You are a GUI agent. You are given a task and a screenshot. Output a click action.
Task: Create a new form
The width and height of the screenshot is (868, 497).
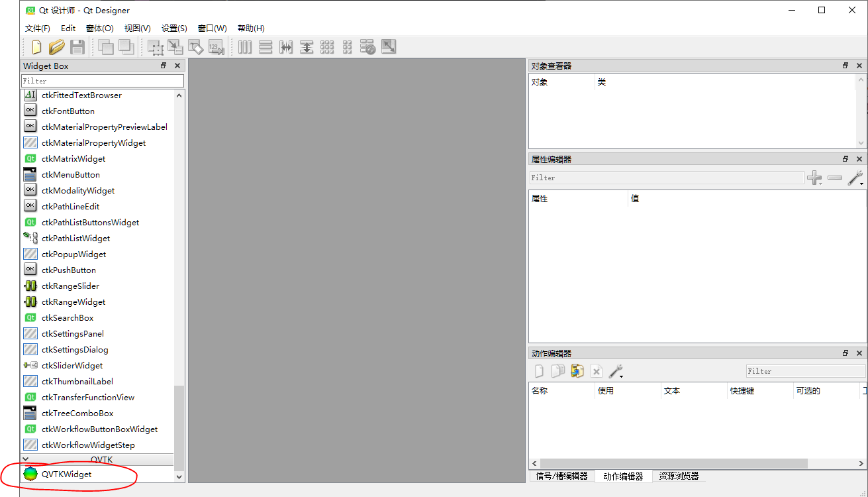click(36, 46)
